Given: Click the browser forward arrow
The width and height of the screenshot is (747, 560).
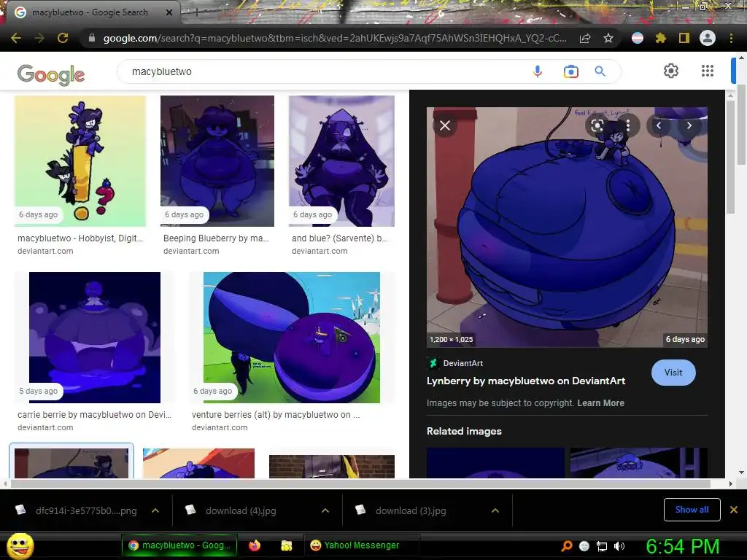Looking at the screenshot, I should 39,38.
